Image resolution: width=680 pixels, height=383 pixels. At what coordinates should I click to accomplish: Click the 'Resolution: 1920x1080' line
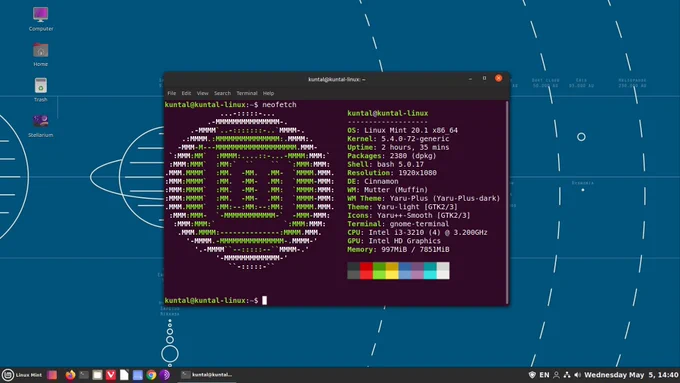click(392, 173)
